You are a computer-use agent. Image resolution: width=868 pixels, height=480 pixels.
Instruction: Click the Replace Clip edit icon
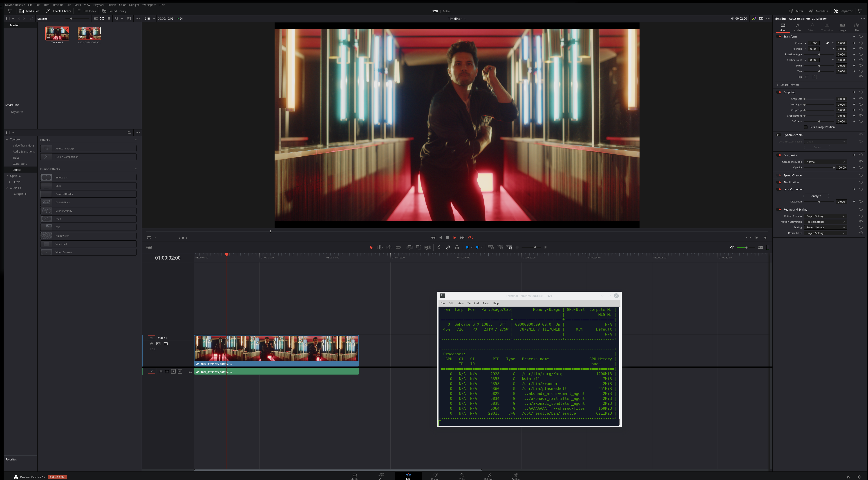point(428,247)
